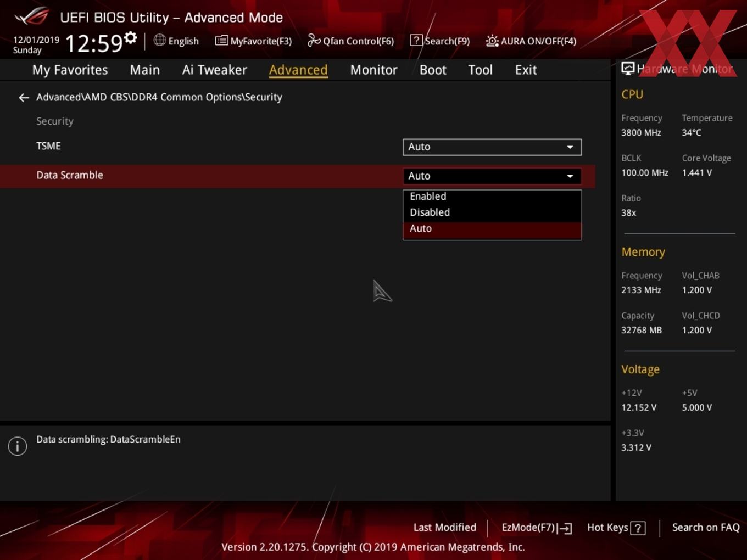
Task: Click AURA ON/OFF(F4) label
Action: tap(538, 41)
